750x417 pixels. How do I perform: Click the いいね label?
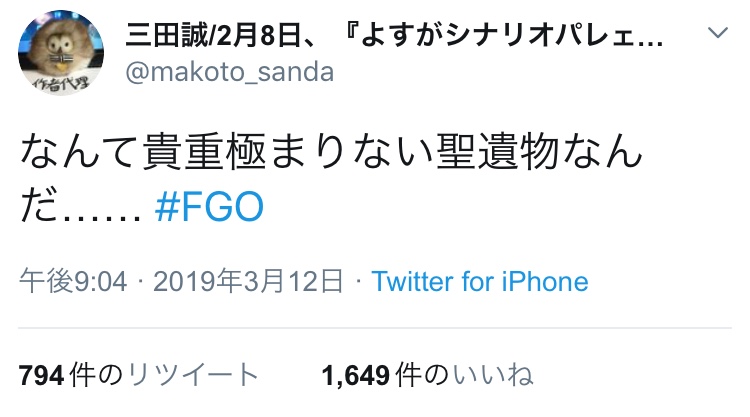(493, 376)
